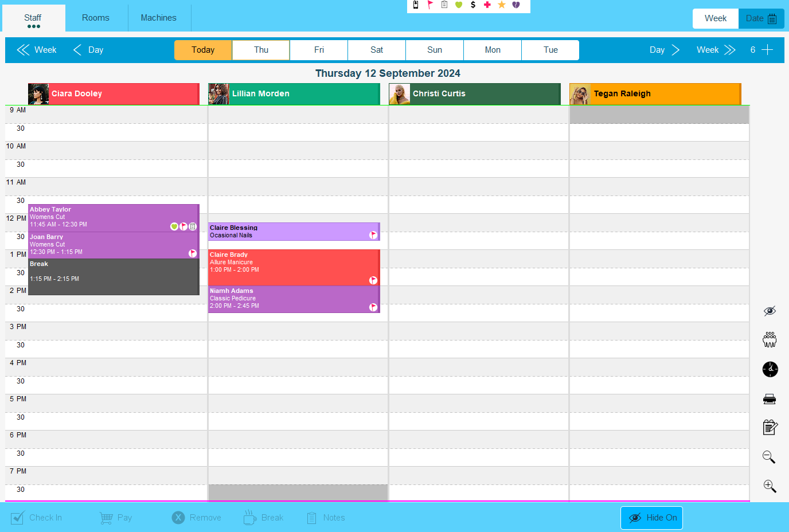Advance one day with right chevron
The width and height of the screenshot is (789, 532).
point(675,50)
